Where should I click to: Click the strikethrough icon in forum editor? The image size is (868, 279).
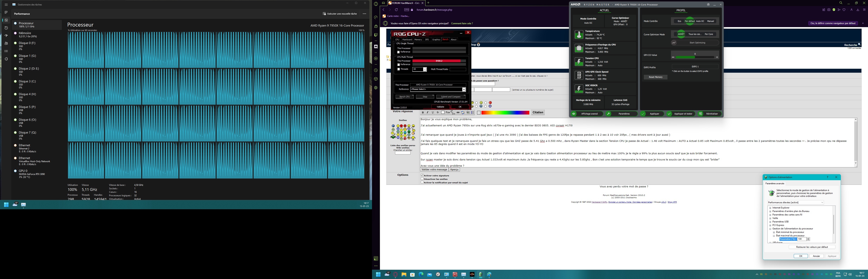coord(438,113)
